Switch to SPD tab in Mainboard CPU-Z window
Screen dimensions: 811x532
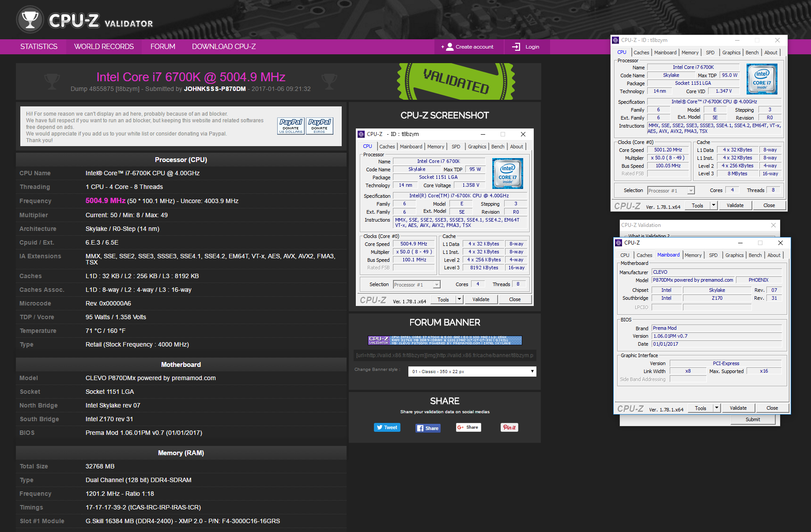tap(713, 255)
